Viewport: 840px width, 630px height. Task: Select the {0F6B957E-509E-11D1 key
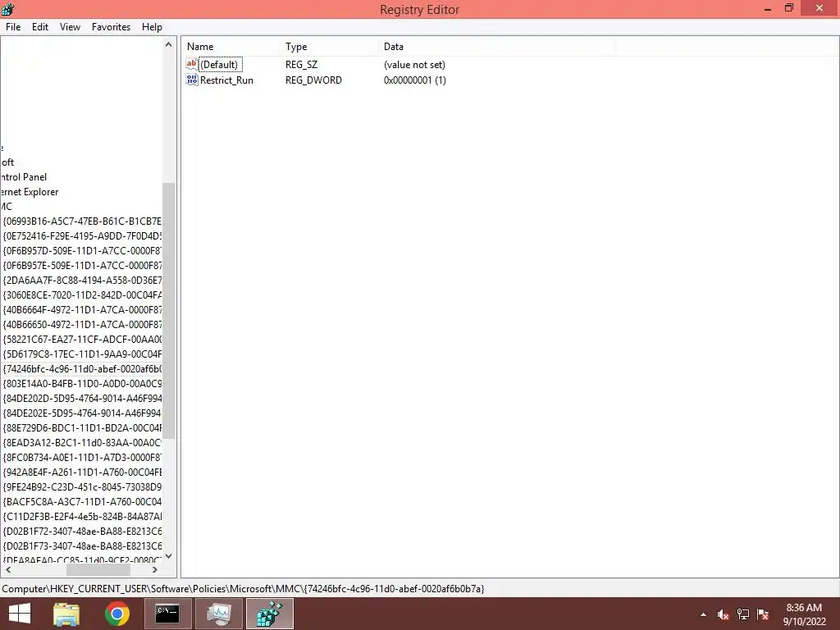(82, 266)
